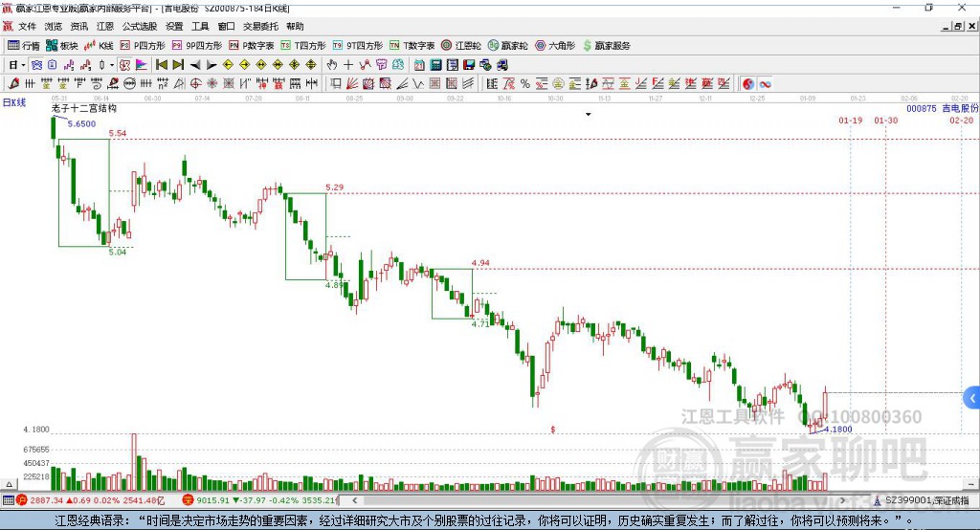This screenshot has width=980, height=530.
Task: Open the 设置 menu
Action: point(174,26)
